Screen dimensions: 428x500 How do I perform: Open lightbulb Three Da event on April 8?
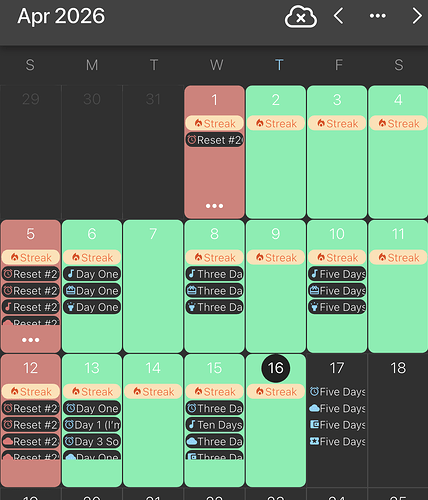[x=214, y=307]
